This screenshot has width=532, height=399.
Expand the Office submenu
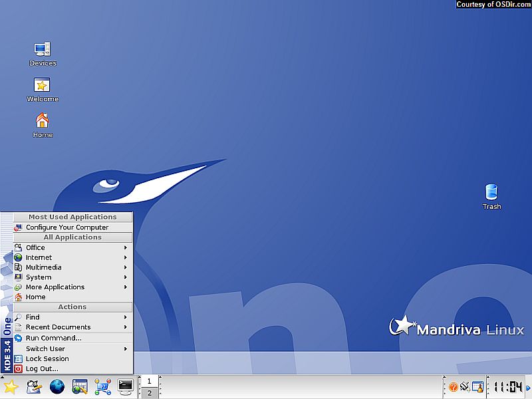click(x=72, y=247)
